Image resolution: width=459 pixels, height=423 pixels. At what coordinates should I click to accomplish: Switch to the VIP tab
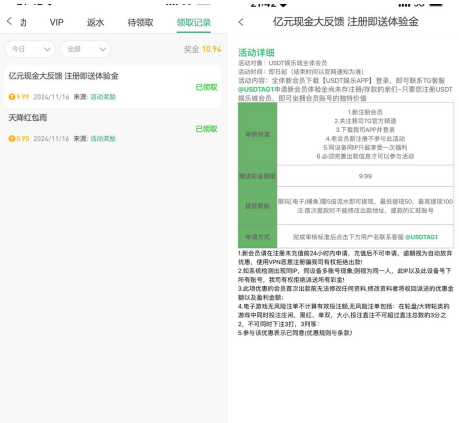56,22
